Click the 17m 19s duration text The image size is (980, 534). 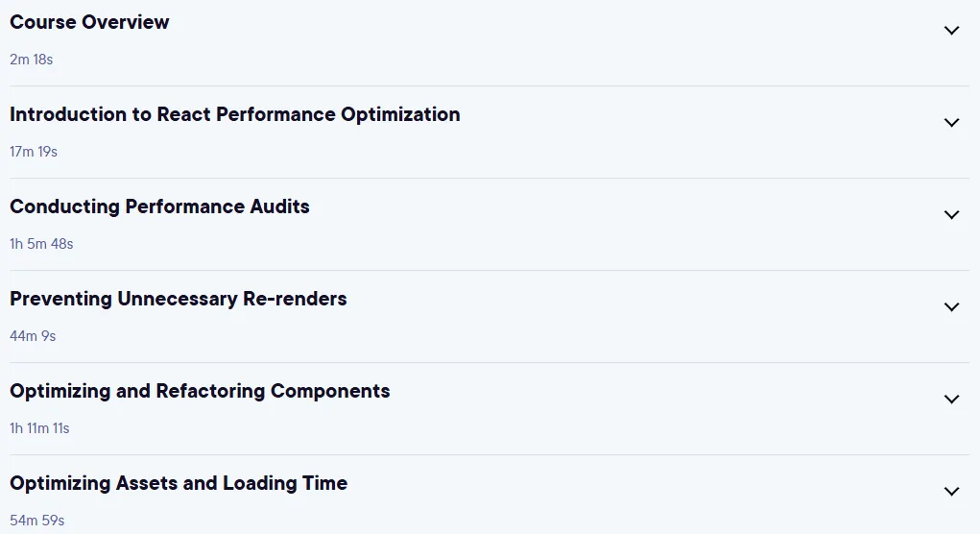click(34, 152)
